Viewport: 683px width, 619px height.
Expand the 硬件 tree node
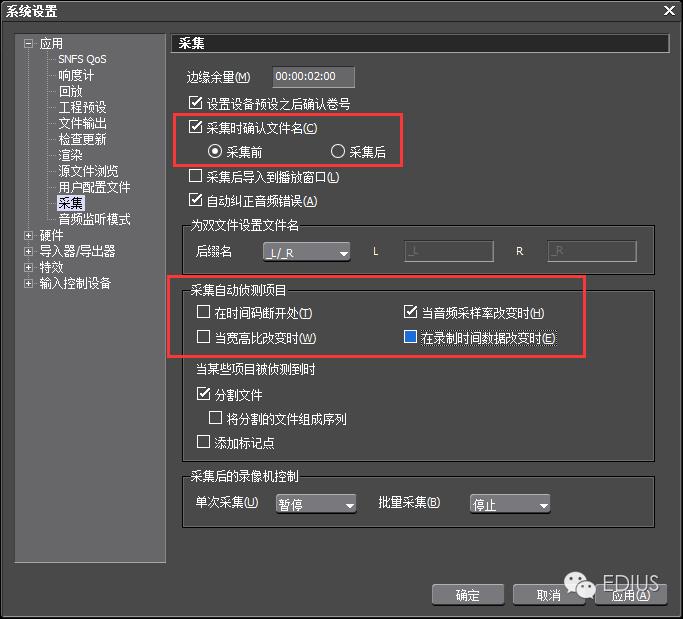click(x=28, y=235)
